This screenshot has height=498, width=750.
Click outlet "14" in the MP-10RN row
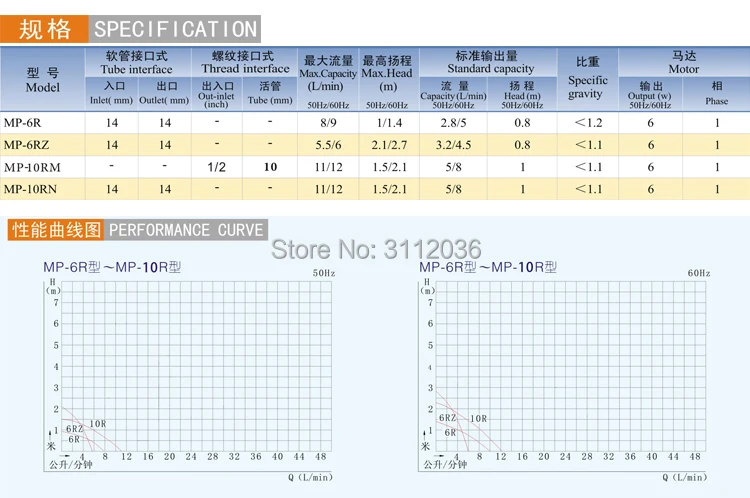point(165,189)
